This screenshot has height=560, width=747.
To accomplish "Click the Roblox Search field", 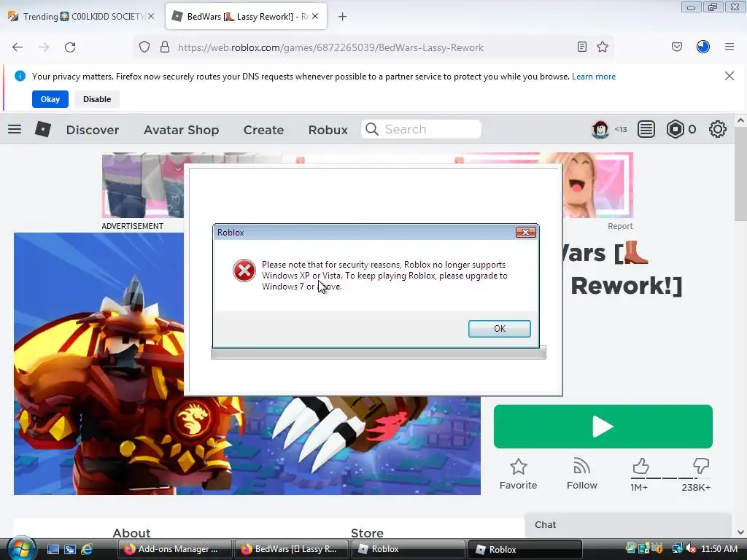I will coord(421,129).
